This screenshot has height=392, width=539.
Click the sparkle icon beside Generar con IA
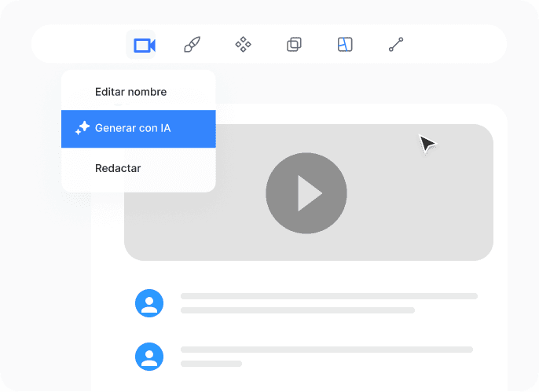[82, 128]
